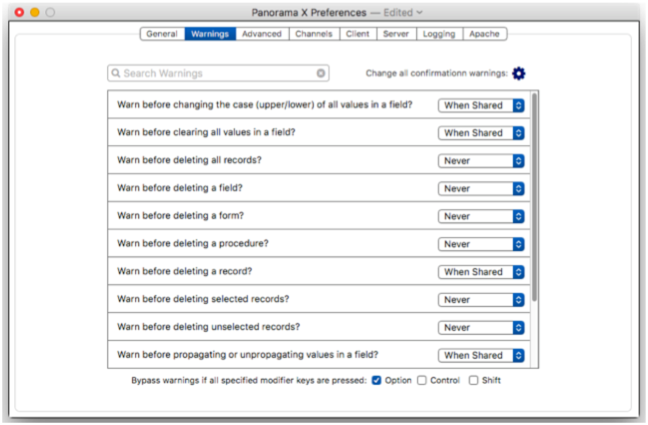The height and width of the screenshot is (425, 648).
Task: Open the Server tab
Action: tap(396, 34)
